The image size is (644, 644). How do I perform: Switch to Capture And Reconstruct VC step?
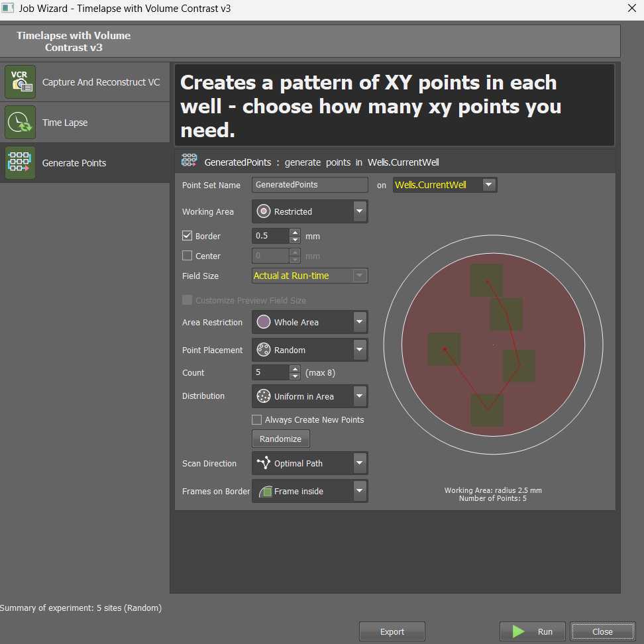(101, 82)
